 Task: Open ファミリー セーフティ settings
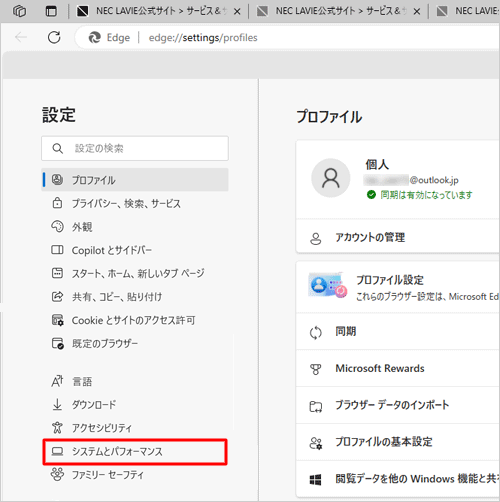135,474
